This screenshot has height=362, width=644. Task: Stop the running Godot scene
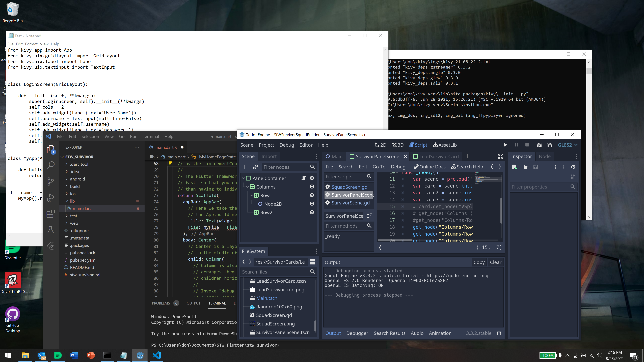527,145
